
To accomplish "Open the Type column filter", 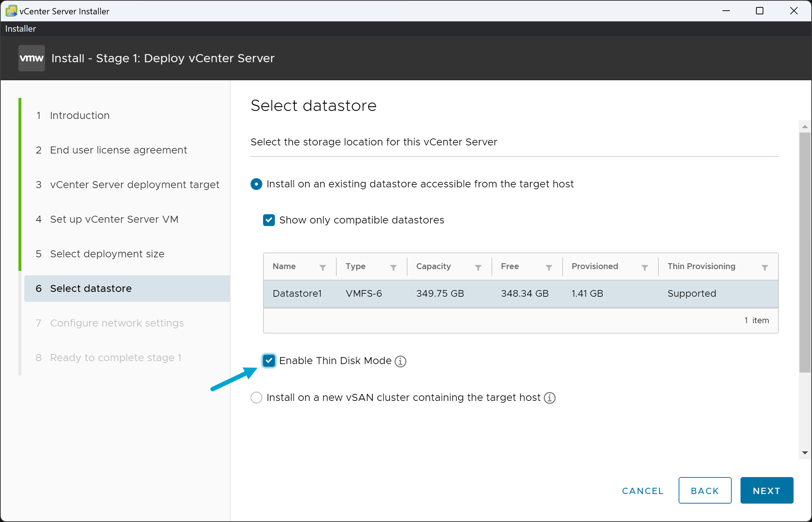I will click(x=394, y=267).
